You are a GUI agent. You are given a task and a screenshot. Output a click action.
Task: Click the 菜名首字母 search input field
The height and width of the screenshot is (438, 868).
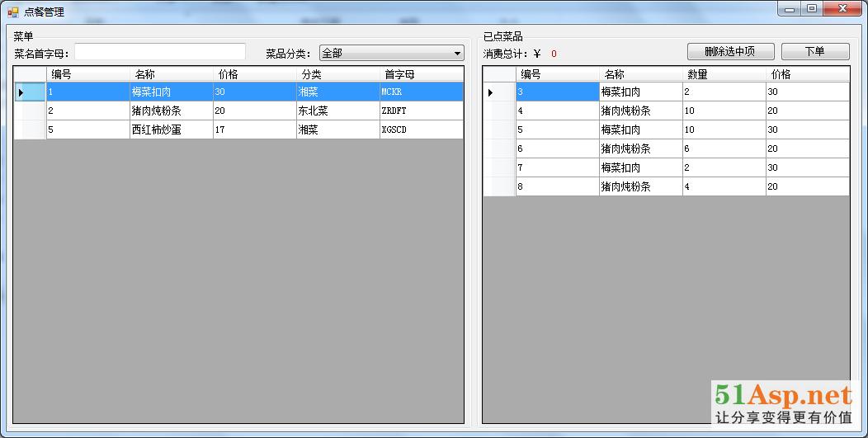click(x=160, y=53)
